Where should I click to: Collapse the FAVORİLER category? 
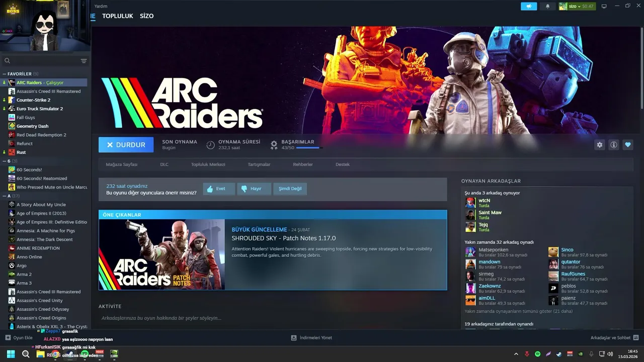(x=5, y=74)
